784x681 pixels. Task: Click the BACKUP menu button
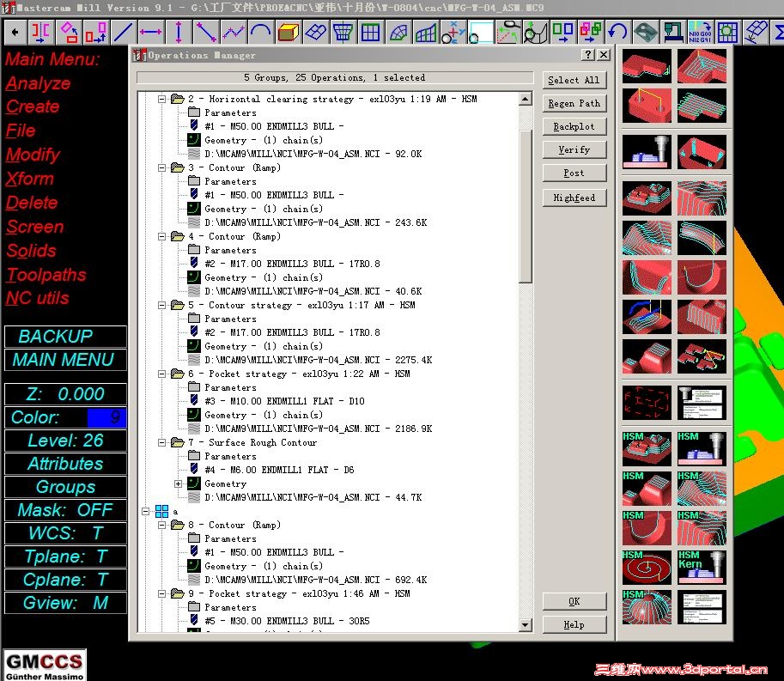coord(65,337)
